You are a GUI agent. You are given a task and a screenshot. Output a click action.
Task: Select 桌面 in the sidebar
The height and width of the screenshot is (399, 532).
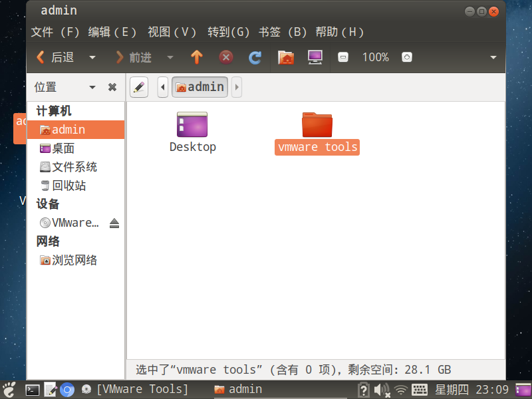tap(76, 148)
